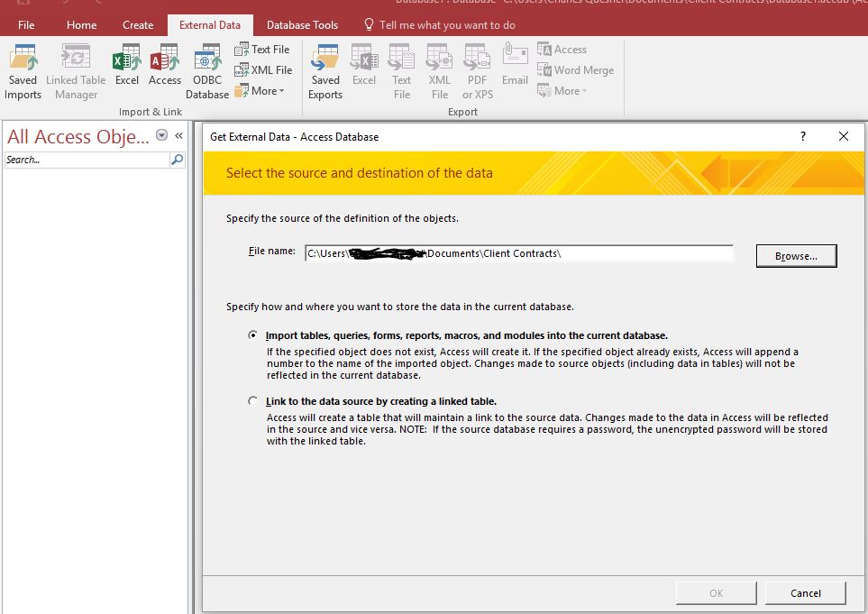The height and width of the screenshot is (614, 868).
Task: Select Link to the data source radio option
Action: (253, 401)
